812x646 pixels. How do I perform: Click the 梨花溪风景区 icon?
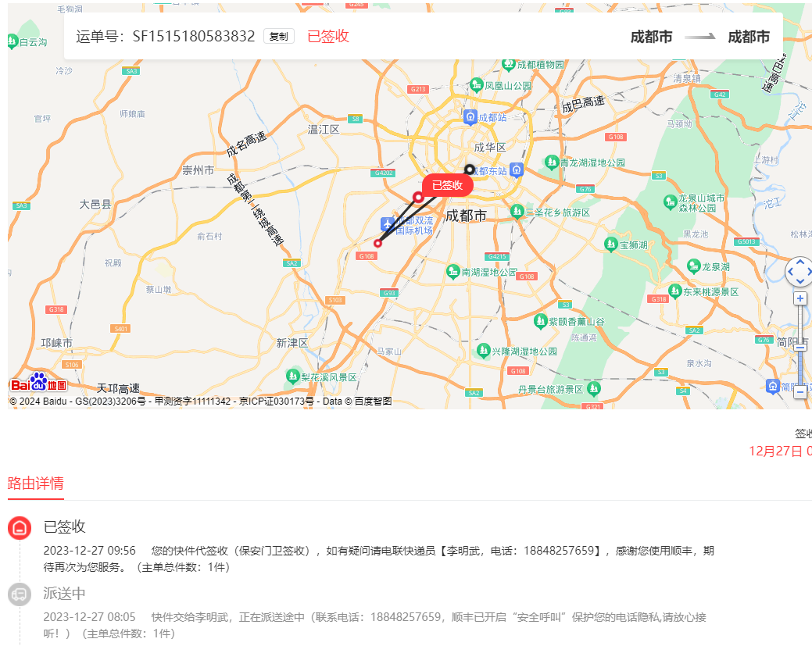pos(293,376)
